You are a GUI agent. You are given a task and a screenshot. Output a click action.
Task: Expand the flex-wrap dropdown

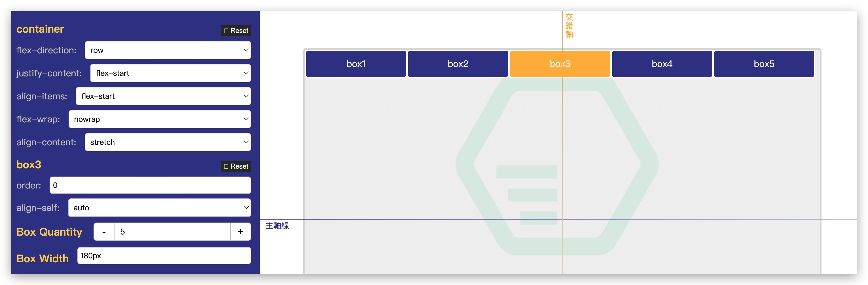coord(159,119)
